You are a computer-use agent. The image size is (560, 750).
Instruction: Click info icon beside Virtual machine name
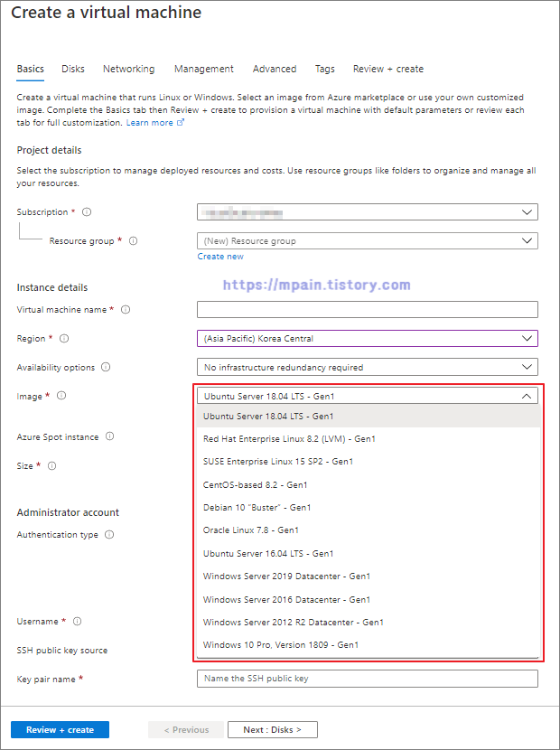(x=126, y=309)
